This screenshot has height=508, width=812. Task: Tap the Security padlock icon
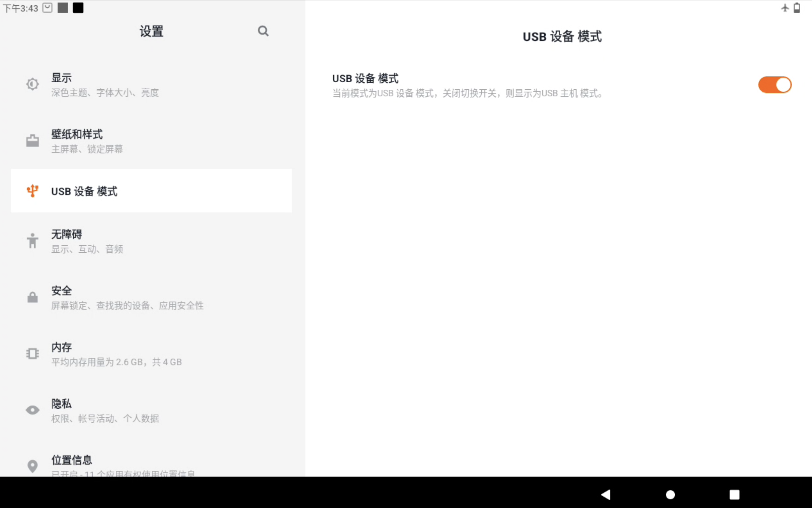[32, 297]
